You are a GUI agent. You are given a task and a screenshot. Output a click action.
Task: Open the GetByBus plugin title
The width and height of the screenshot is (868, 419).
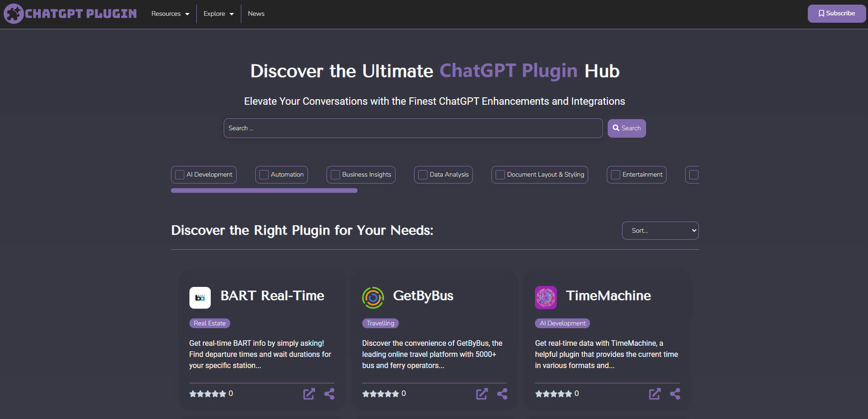423,296
